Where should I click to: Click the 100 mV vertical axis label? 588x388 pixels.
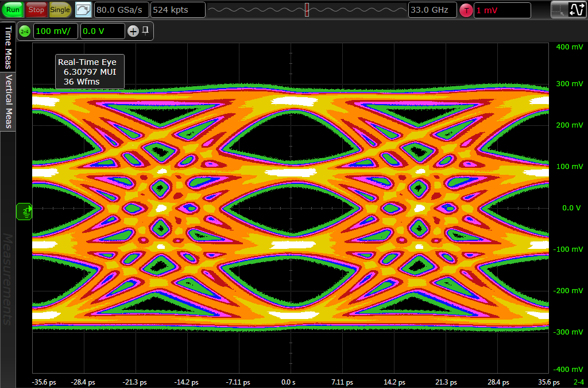click(x=569, y=166)
